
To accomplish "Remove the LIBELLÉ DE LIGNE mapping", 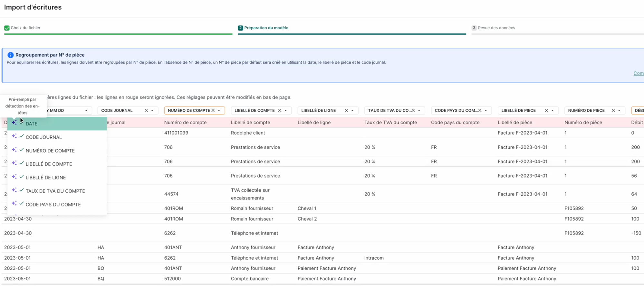I will coord(346,110).
